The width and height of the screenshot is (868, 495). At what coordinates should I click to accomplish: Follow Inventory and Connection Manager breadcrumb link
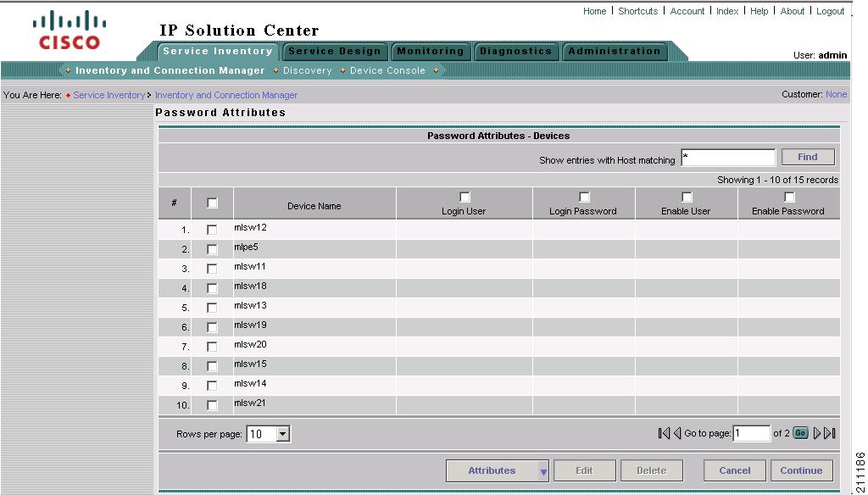pyautogui.click(x=225, y=95)
